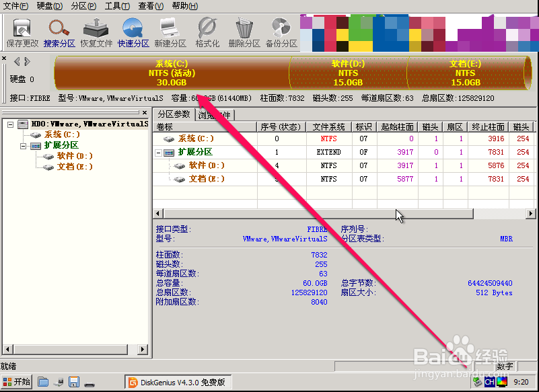This screenshot has height=392, width=539.
Task: Open the folder quick-launch icon in taskbar
Action: click(x=43, y=382)
